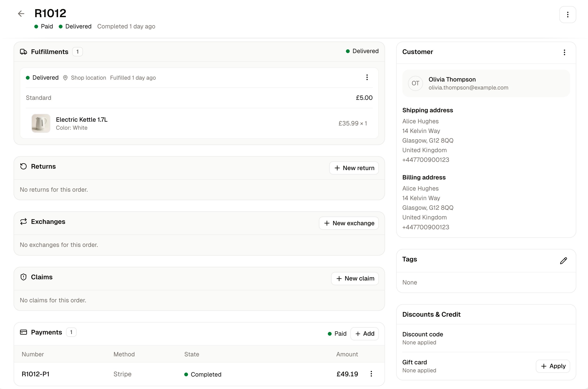Edit tags with the pencil icon

click(563, 261)
